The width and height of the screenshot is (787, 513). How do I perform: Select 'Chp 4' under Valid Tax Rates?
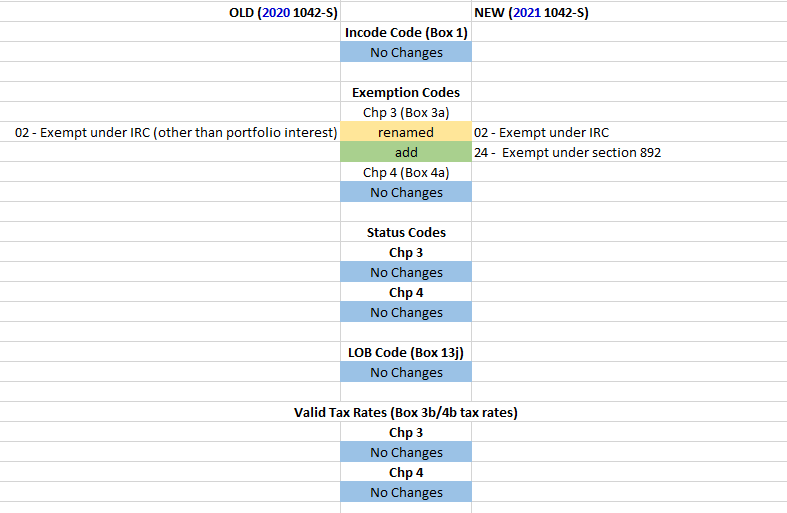click(x=406, y=472)
